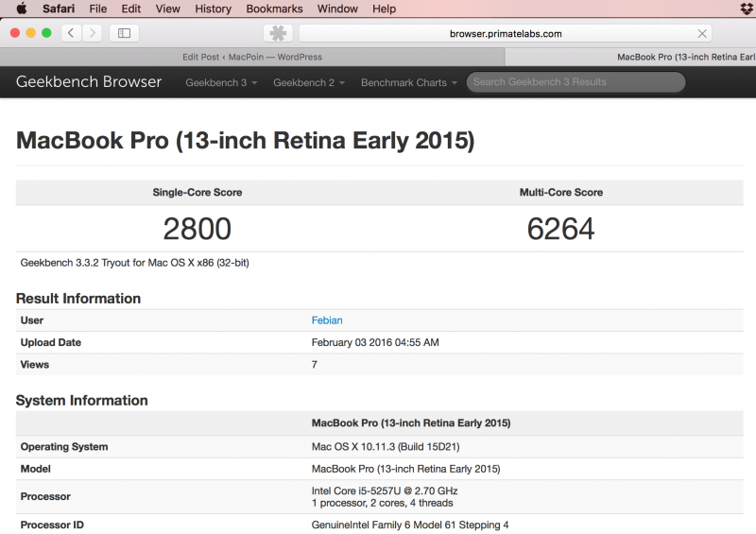Open the Bookmarks menu

coord(274,9)
